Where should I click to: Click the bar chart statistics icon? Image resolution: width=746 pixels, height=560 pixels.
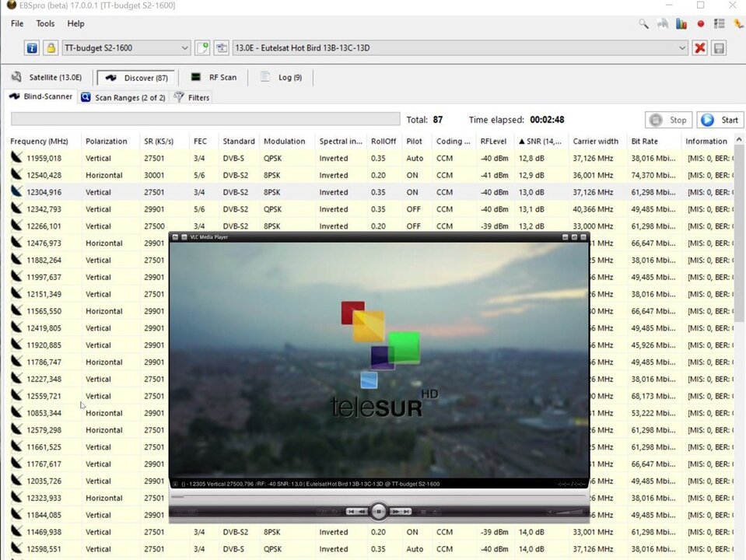click(681, 24)
